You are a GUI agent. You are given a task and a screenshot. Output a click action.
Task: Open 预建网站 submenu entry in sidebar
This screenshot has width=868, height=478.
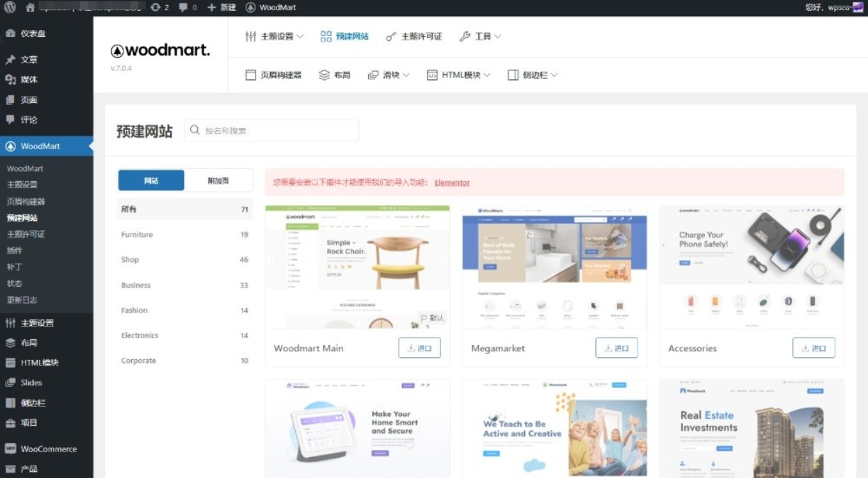(22, 218)
